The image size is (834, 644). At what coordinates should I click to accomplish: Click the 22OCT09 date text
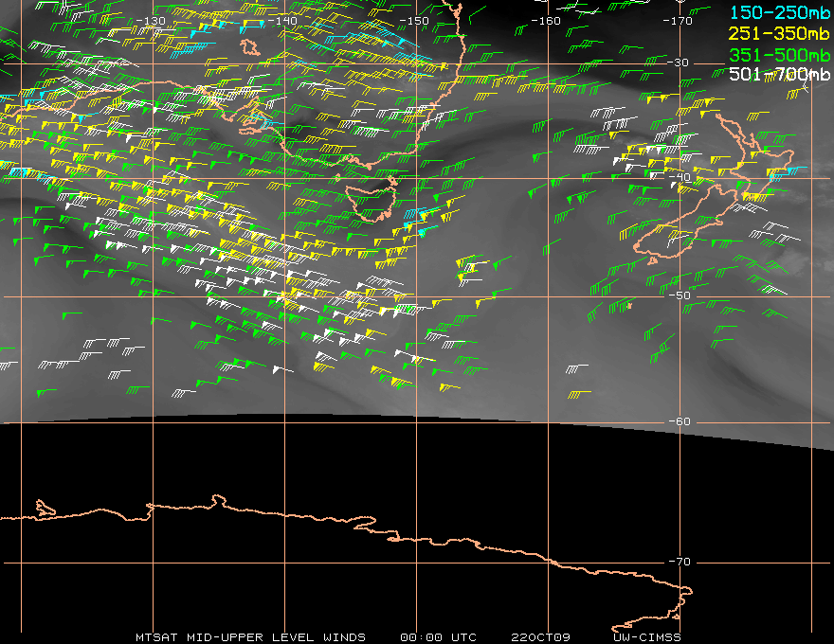pos(540,637)
